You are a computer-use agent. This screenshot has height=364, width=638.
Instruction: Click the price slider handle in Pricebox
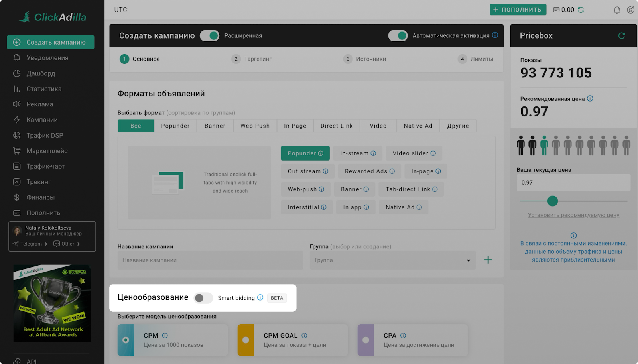pos(552,201)
